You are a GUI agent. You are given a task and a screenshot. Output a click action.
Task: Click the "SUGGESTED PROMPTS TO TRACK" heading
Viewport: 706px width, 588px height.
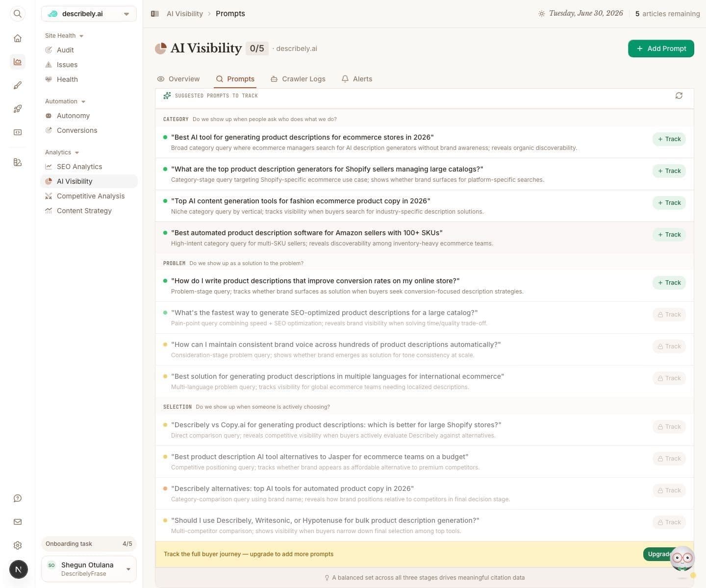pyautogui.click(x=216, y=96)
